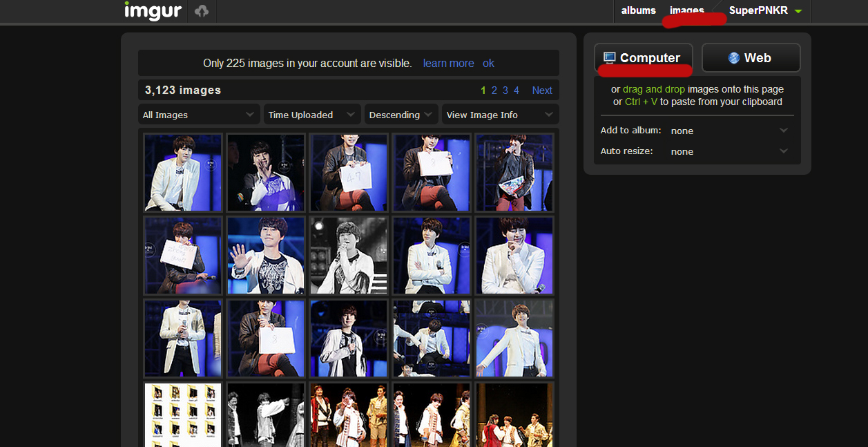
Task: Click the cloud upload icon beside logo
Action: coord(202,11)
